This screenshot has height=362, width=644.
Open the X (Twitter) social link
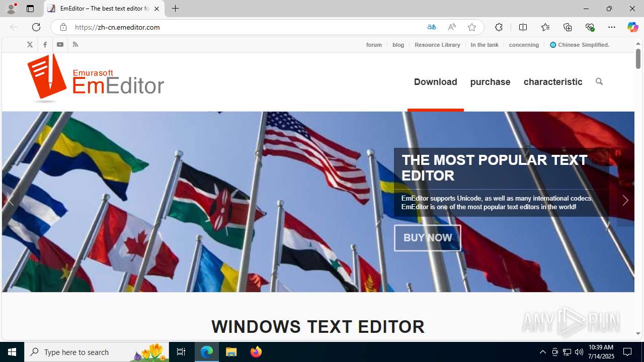pos(30,45)
